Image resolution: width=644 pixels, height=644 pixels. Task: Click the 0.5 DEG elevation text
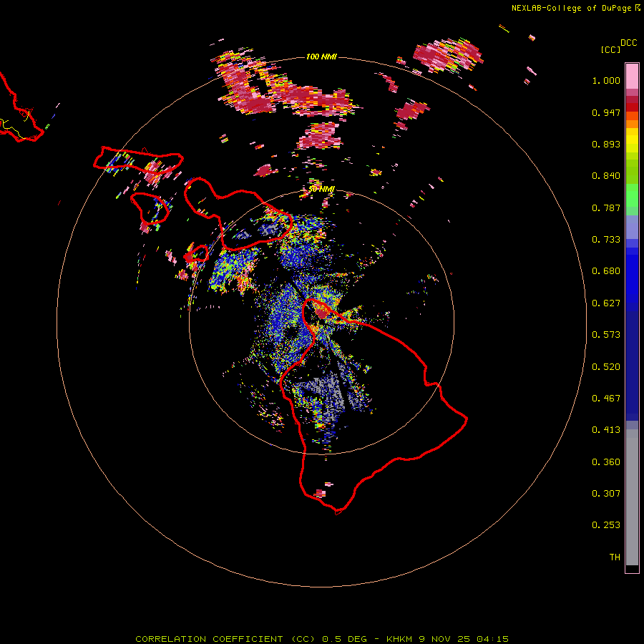coord(343,639)
